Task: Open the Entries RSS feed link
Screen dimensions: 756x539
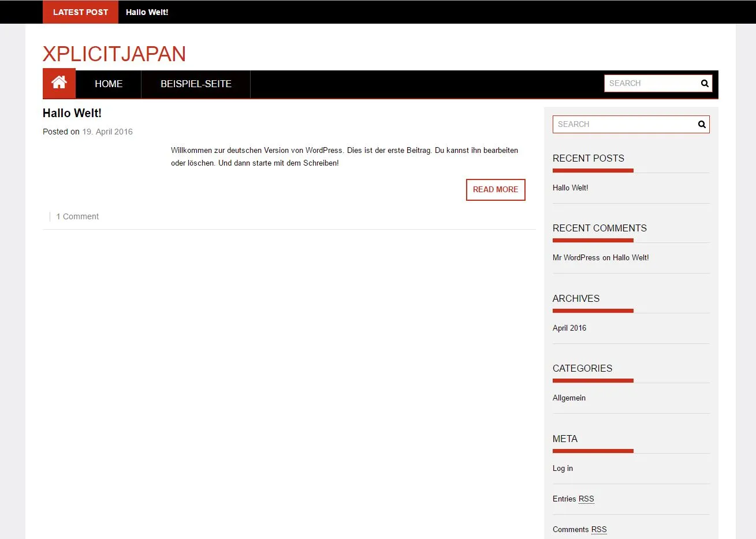Action: (573, 499)
